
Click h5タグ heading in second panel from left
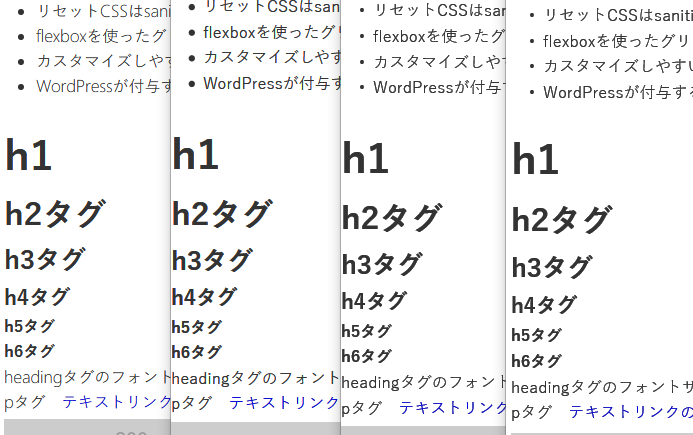coord(196,327)
